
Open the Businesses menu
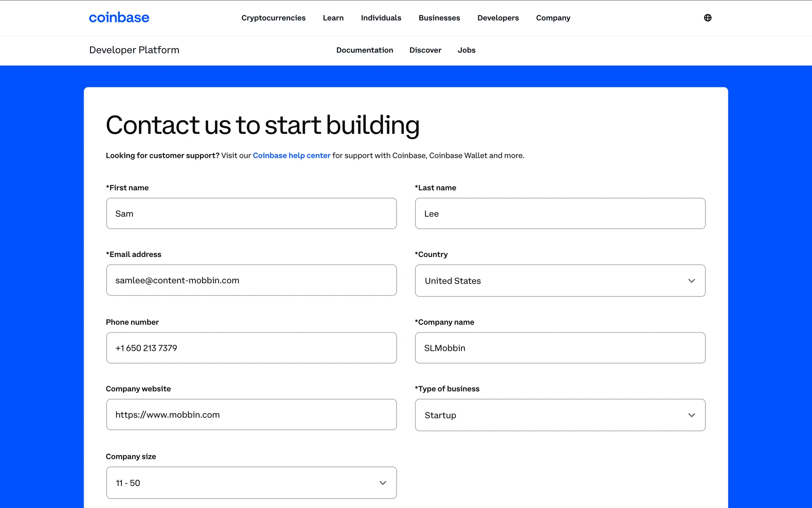pyautogui.click(x=439, y=18)
